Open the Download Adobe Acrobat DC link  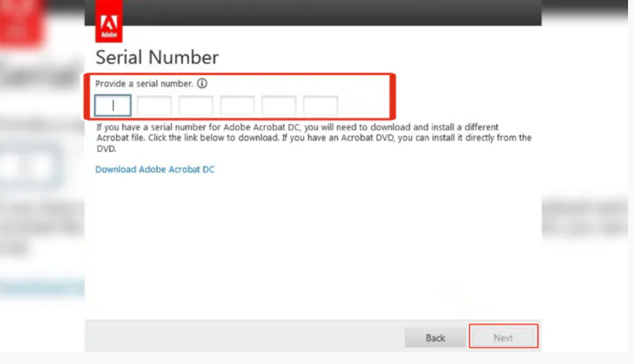click(155, 170)
